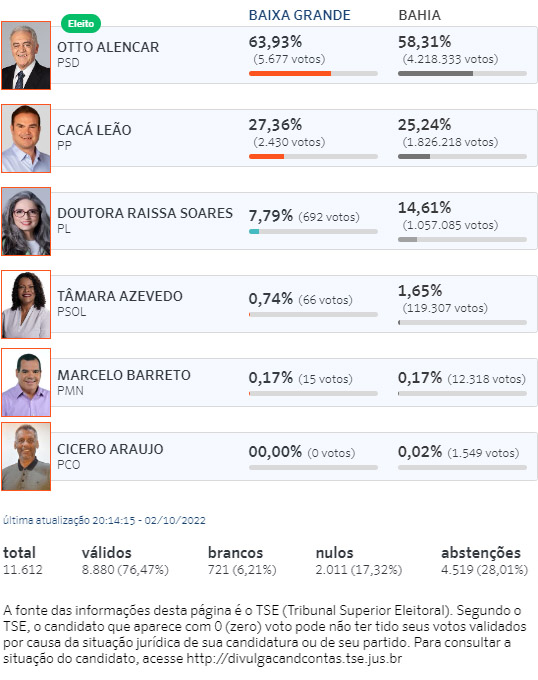This screenshot has height=680, width=538.
Task: Click Otto Alencar's gray Bahia vote bar
Action: coord(436,74)
